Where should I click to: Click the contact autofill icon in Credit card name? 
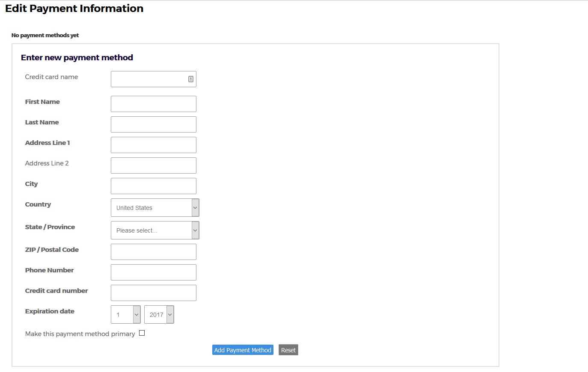click(191, 79)
